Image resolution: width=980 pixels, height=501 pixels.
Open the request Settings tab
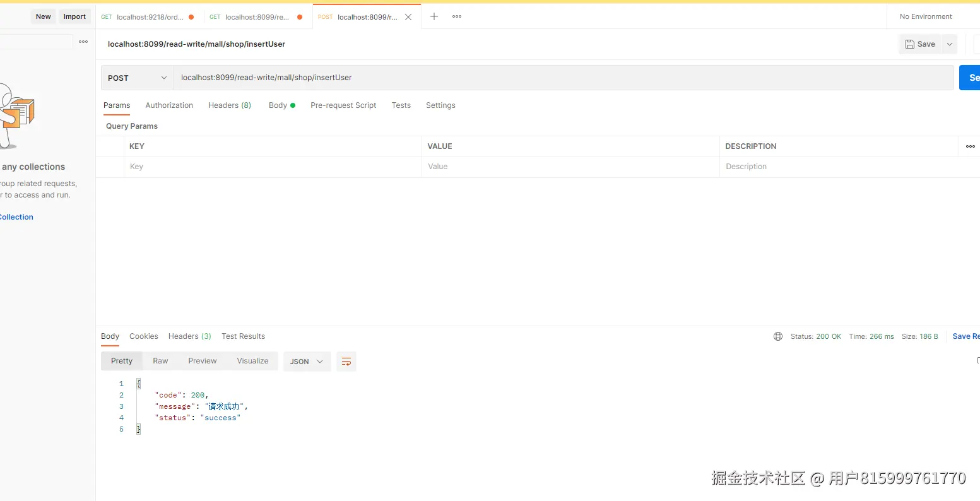point(440,105)
